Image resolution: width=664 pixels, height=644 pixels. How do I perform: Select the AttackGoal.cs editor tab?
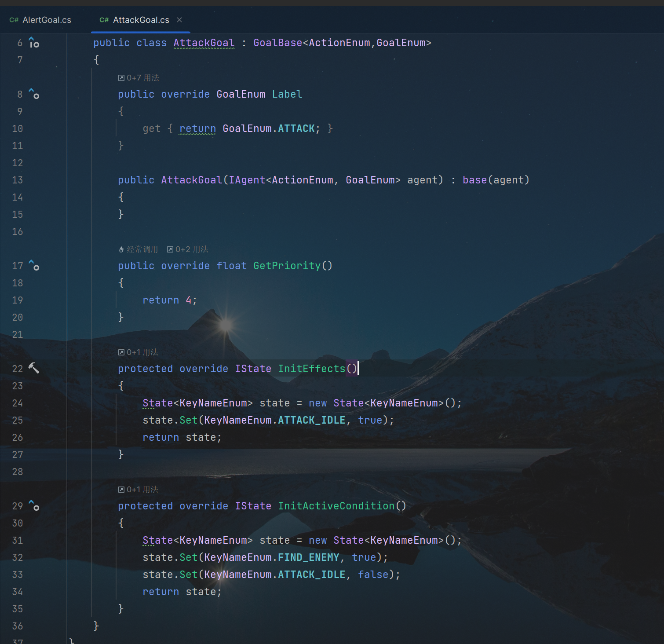click(141, 20)
